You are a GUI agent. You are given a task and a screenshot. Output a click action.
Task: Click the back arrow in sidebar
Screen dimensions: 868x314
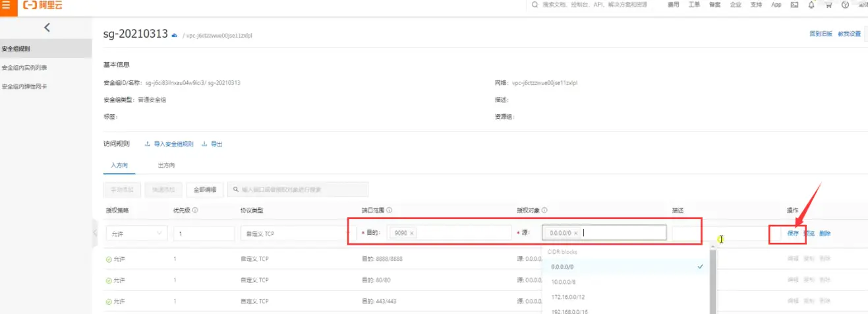point(46,27)
